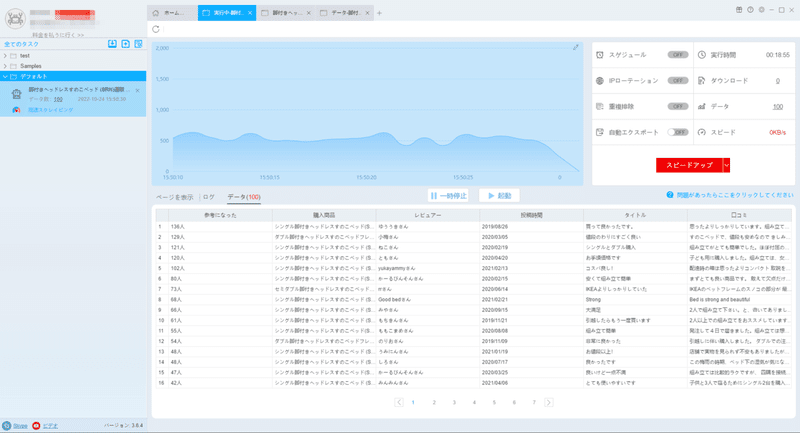Expand the Samples folder in task tree
This screenshot has height=433, width=800.
tap(5, 66)
